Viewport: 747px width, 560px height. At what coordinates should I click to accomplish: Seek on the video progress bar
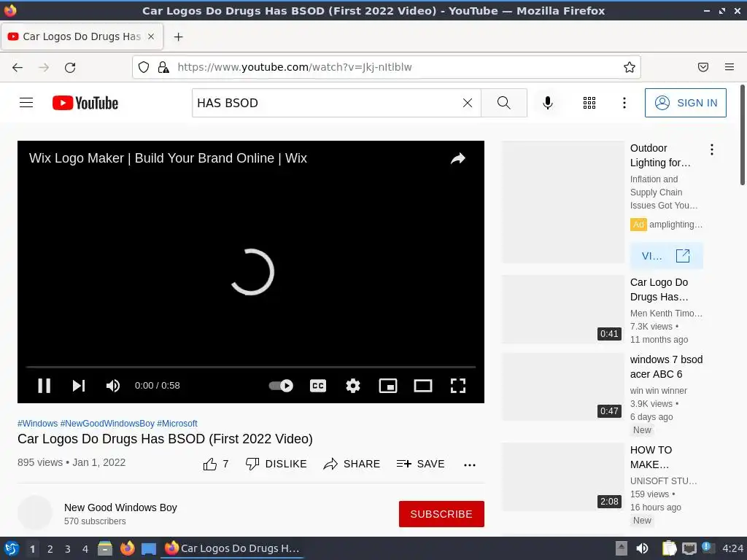click(x=251, y=367)
